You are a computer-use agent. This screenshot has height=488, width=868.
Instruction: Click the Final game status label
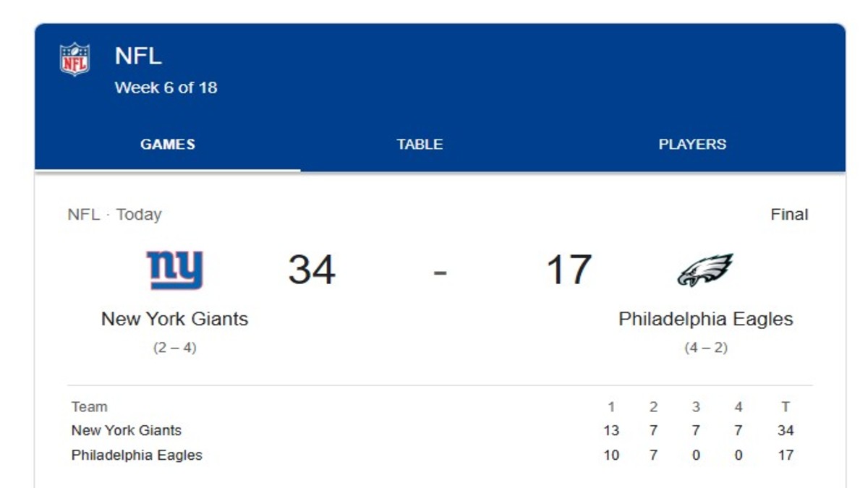[789, 214]
